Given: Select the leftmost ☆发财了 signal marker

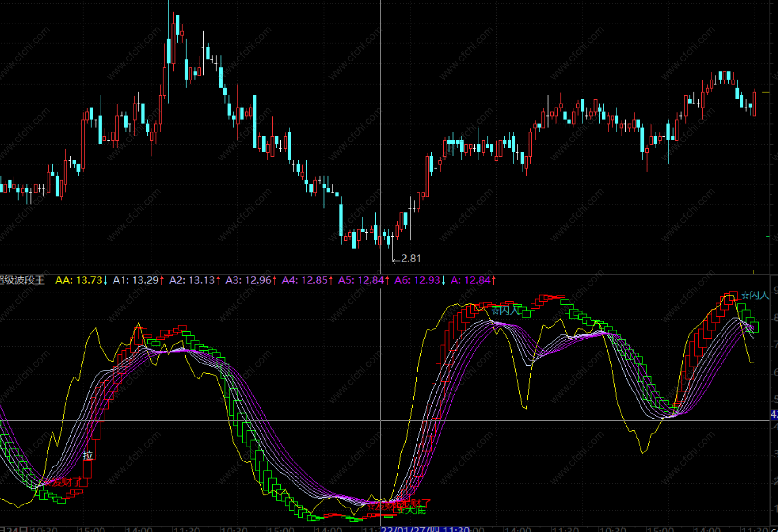Looking at the screenshot, I should 63,482.
